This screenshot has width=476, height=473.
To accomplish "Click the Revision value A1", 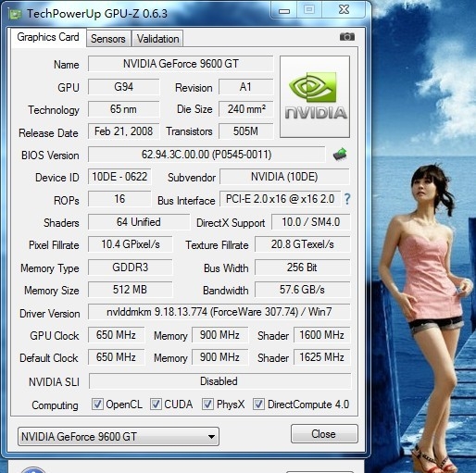I will [x=245, y=87].
